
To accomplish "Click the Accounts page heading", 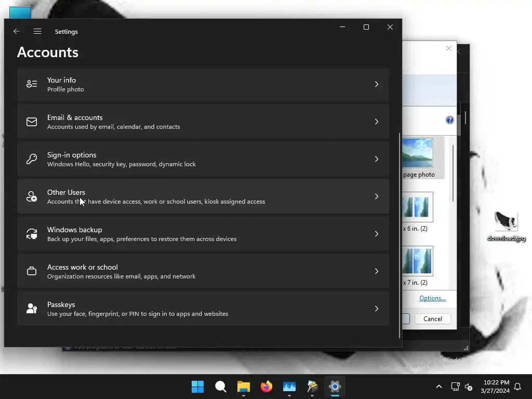I will click(48, 52).
